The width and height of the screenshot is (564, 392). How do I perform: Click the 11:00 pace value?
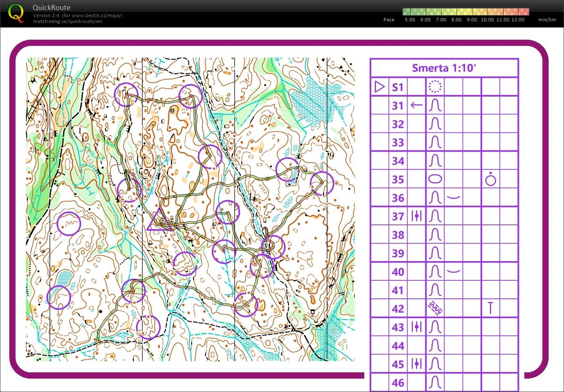[503, 20]
